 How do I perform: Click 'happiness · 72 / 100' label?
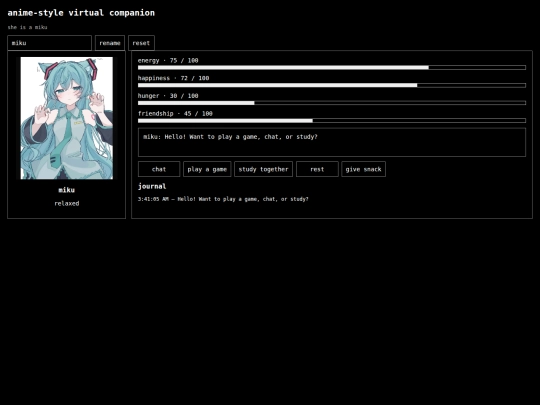point(174,78)
